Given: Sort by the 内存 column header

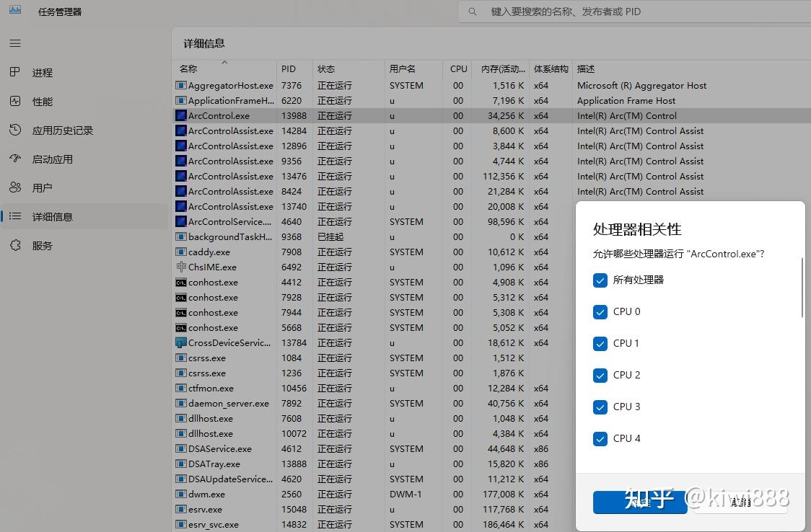Looking at the screenshot, I should (x=501, y=68).
